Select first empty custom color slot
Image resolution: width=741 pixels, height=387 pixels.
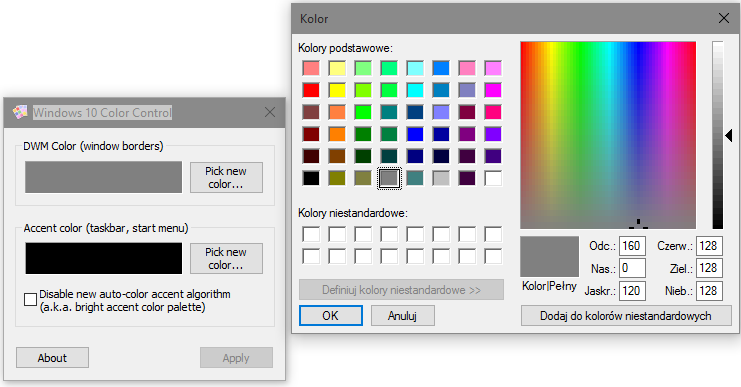tap(311, 234)
